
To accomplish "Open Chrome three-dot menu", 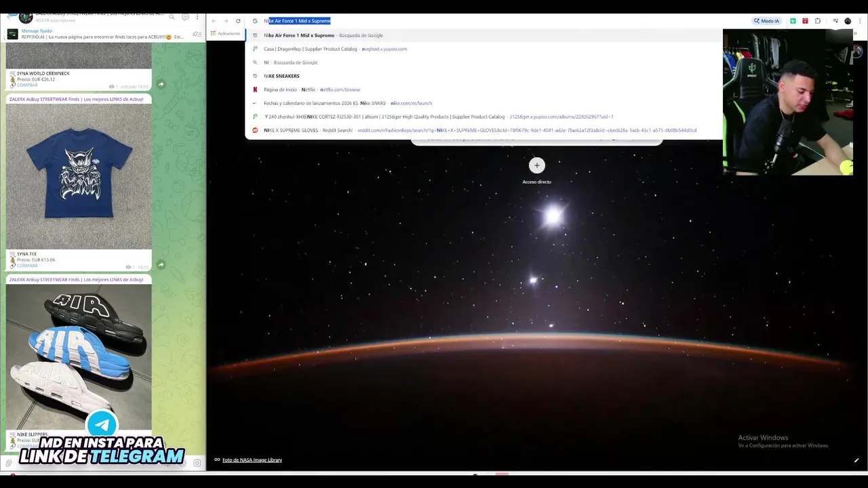I will pos(859,21).
